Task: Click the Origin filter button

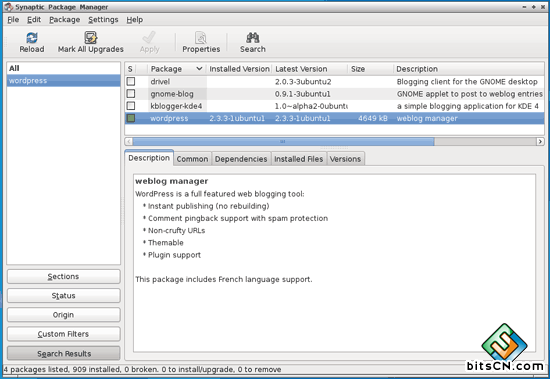Action: click(63, 315)
